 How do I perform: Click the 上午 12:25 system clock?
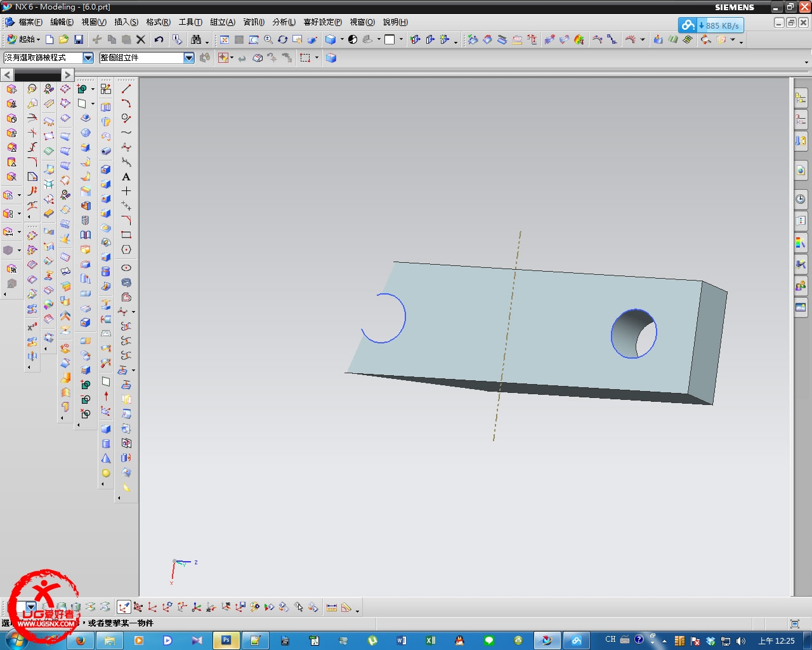[776, 640]
